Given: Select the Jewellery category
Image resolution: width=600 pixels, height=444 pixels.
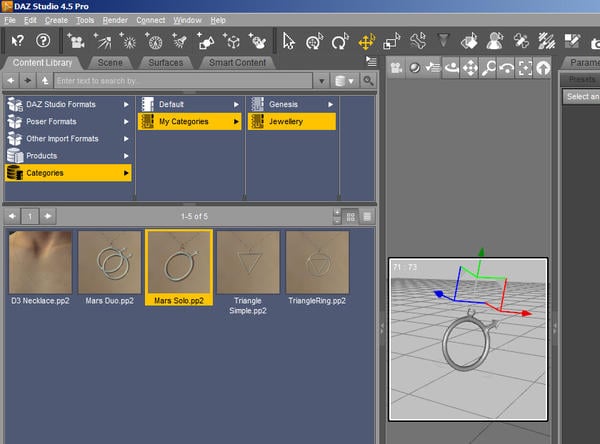Looking at the screenshot, I should pyautogui.click(x=292, y=122).
